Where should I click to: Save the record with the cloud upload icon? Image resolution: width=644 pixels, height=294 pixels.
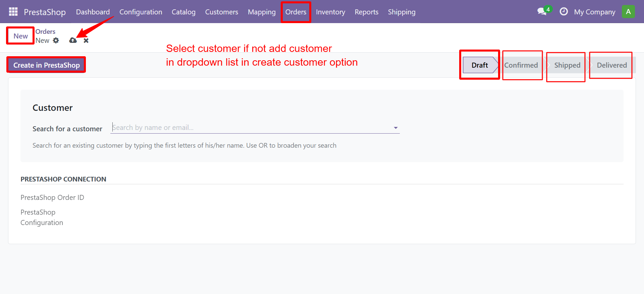click(73, 41)
